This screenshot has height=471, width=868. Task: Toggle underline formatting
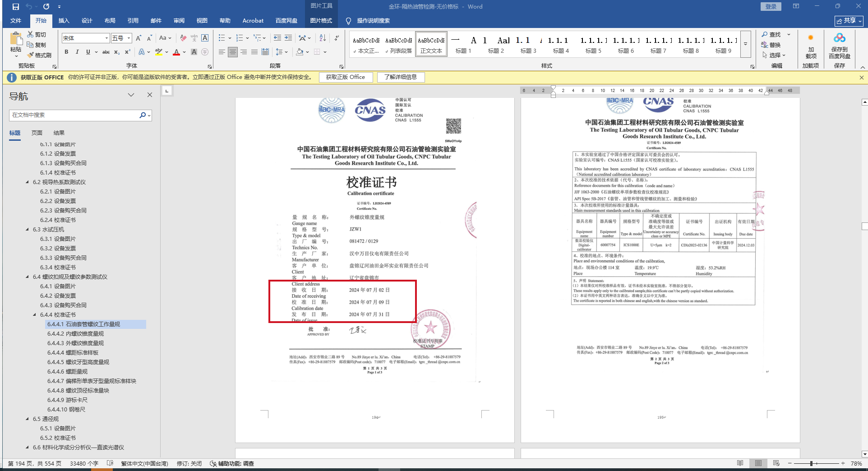coord(88,52)
